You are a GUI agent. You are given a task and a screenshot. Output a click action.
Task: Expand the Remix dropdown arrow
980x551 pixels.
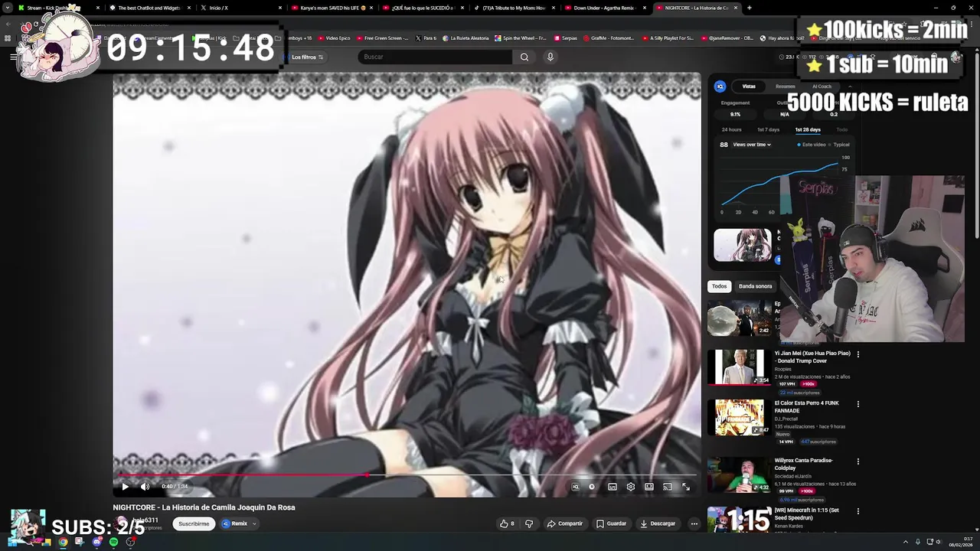[x=254, y=523]
